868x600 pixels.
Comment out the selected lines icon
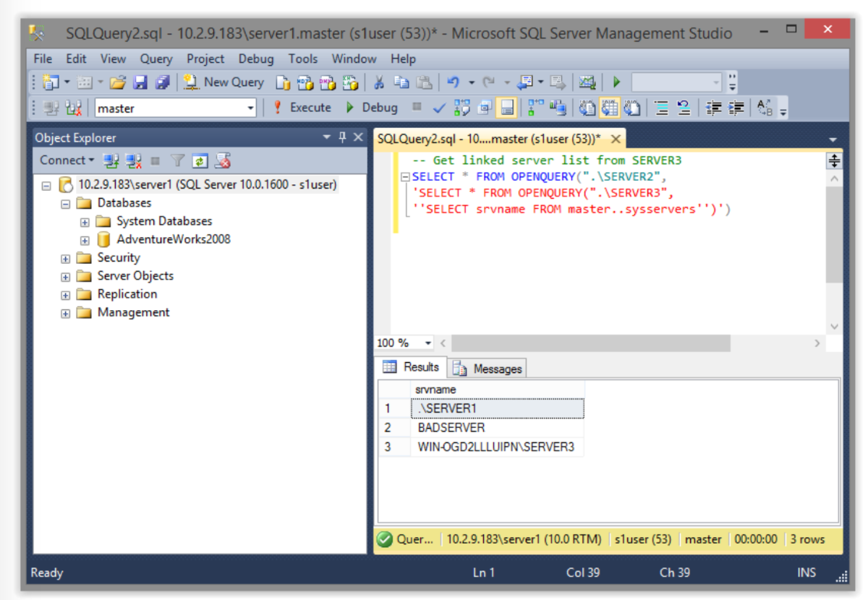click(x=661, y=108)
